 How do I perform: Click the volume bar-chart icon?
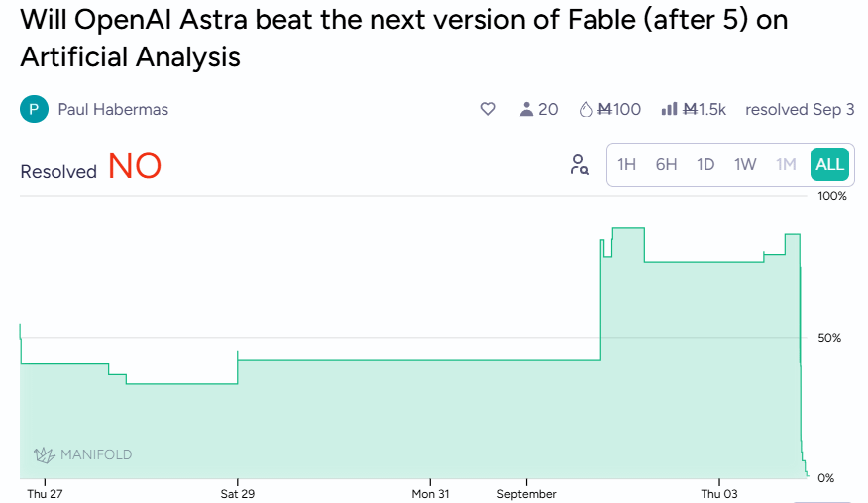(669, 109)
